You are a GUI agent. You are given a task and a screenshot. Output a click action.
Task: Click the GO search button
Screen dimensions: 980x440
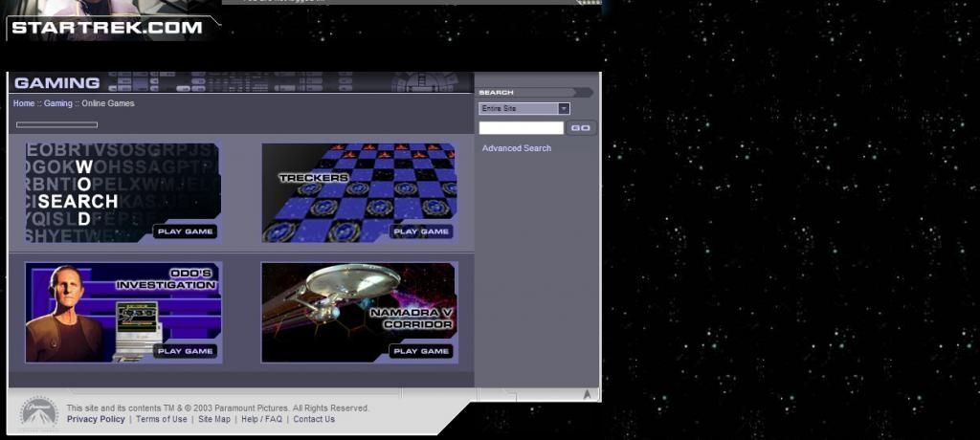click(581, 127)
